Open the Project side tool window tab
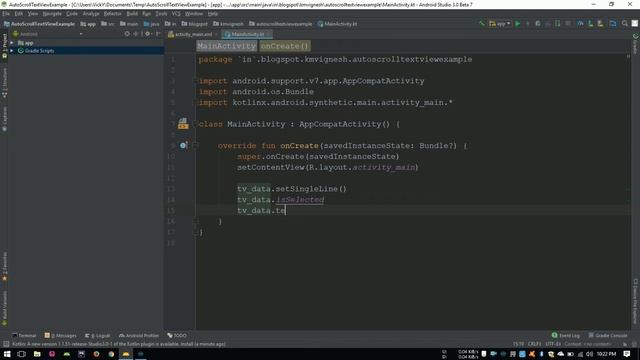This screenshot has width=640, height=360. pos(4,46)
